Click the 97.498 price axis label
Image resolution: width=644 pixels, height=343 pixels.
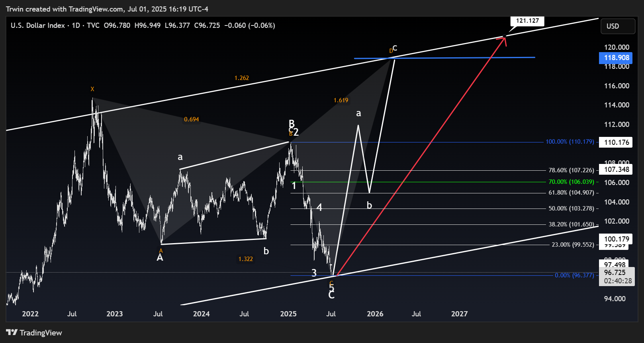pos(615,265)
